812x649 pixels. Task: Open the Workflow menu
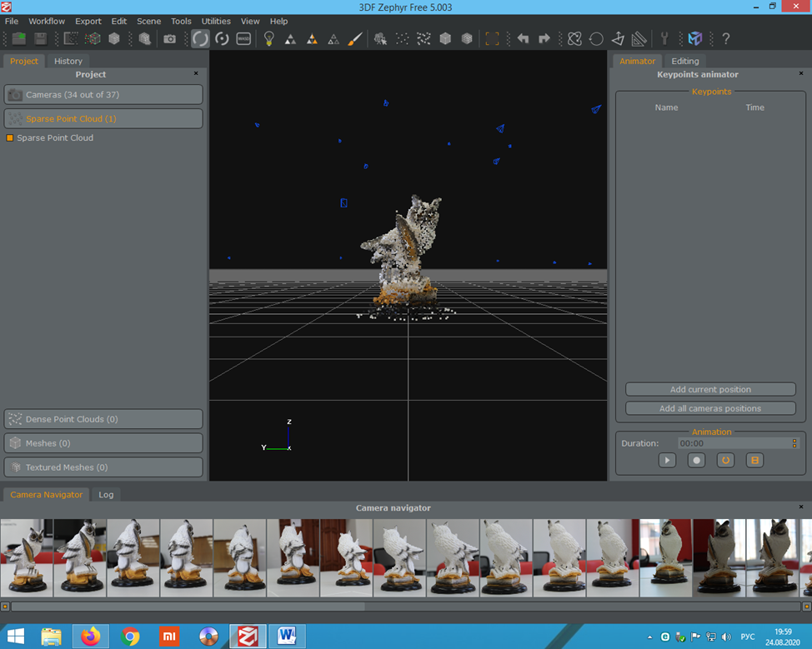tap(47, 21)
